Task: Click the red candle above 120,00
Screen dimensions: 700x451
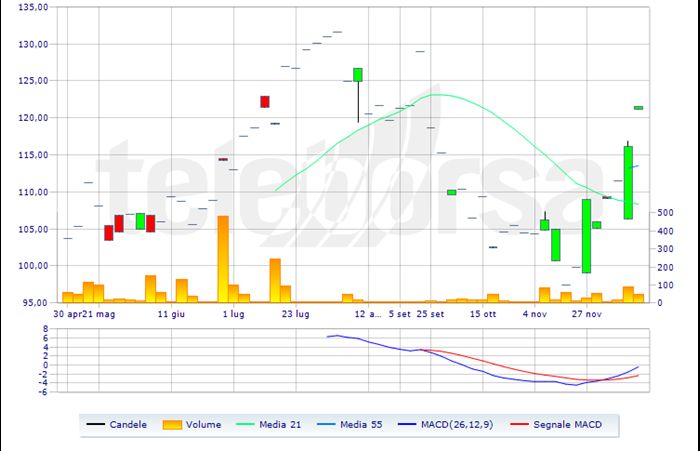Action: click(265, 101)
